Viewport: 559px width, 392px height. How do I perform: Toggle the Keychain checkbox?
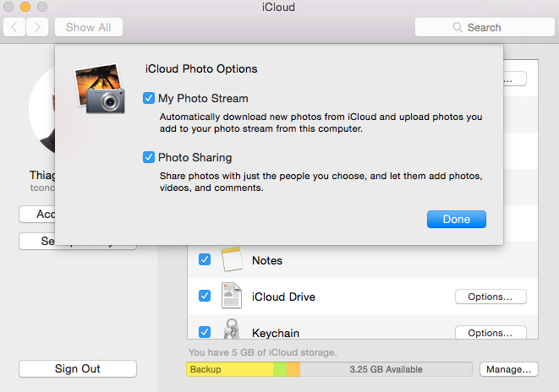[x=205, y=332]
